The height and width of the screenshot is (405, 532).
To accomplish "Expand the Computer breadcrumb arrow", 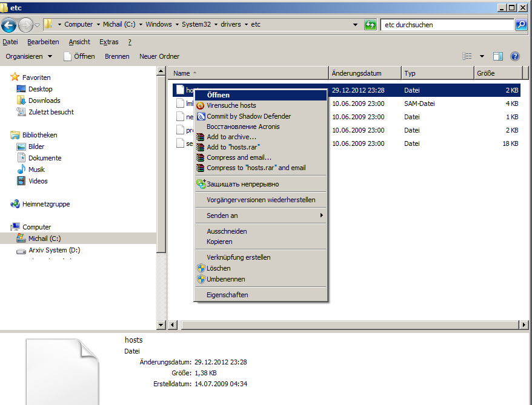I will tap(98, 25).
